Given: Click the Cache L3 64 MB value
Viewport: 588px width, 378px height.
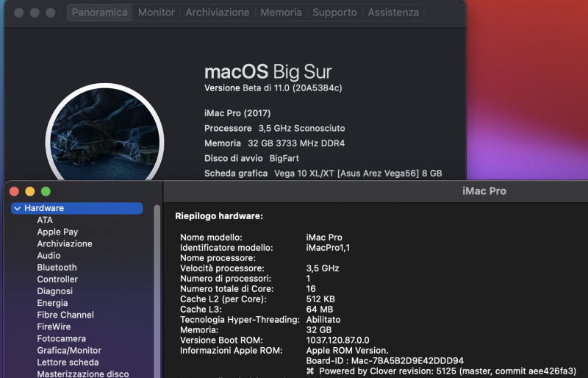Looking at the screenshot, I should 320,310.
